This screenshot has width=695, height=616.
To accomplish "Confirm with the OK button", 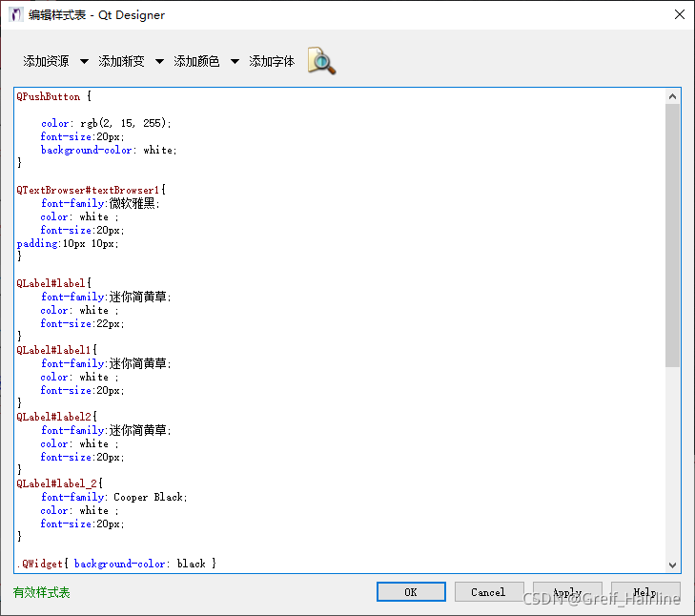I will point(411,592).
